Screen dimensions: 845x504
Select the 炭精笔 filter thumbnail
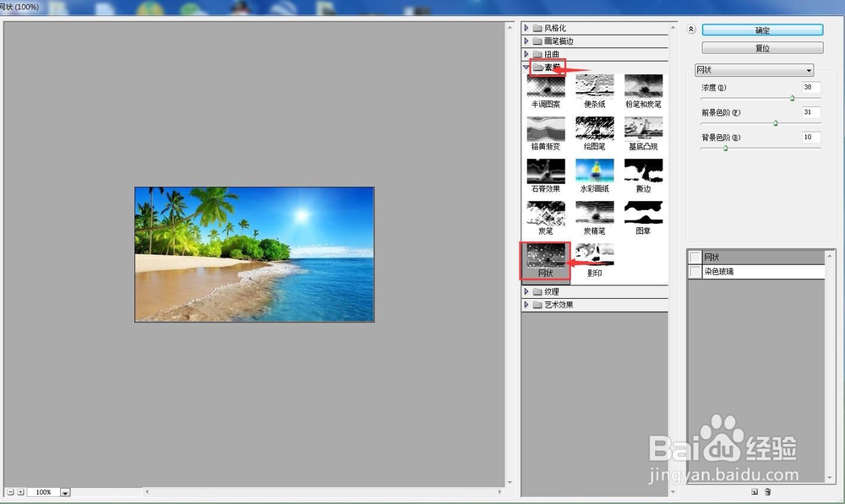click(x=594, y=214)
